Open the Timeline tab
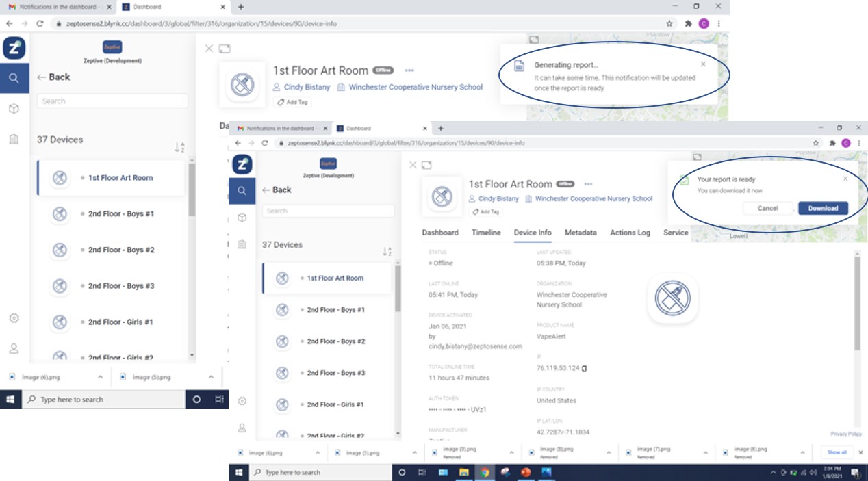Image resolution: width=868 pixels, height=481 pixels. 486,233
